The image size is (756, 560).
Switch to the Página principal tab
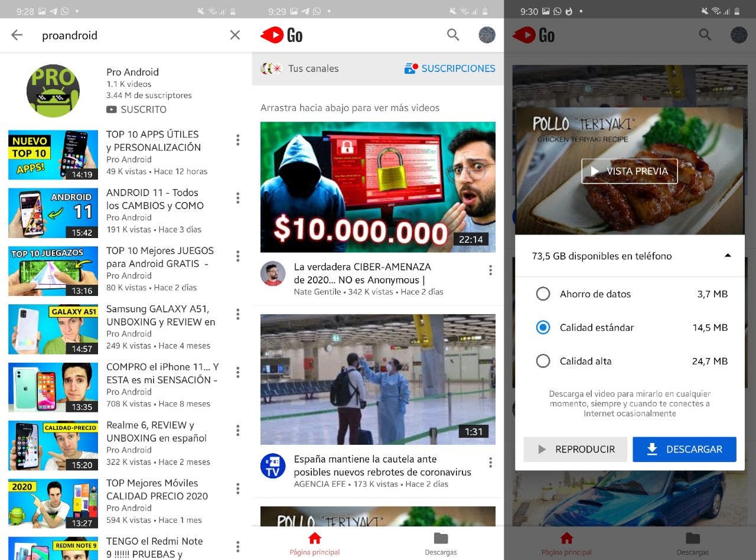pyautogui.click(x=315, y=543)
